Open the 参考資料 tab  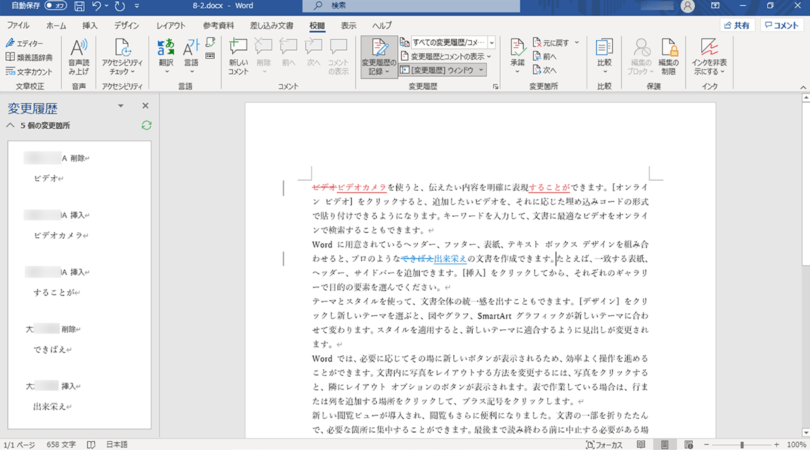(x=218, y=25)
